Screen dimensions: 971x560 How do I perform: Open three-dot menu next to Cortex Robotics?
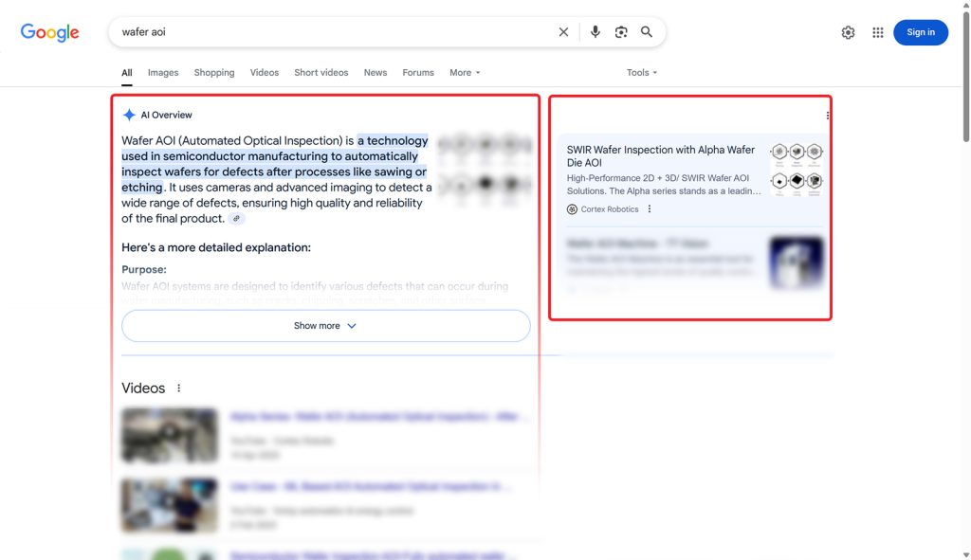click(x=649, y=209)
